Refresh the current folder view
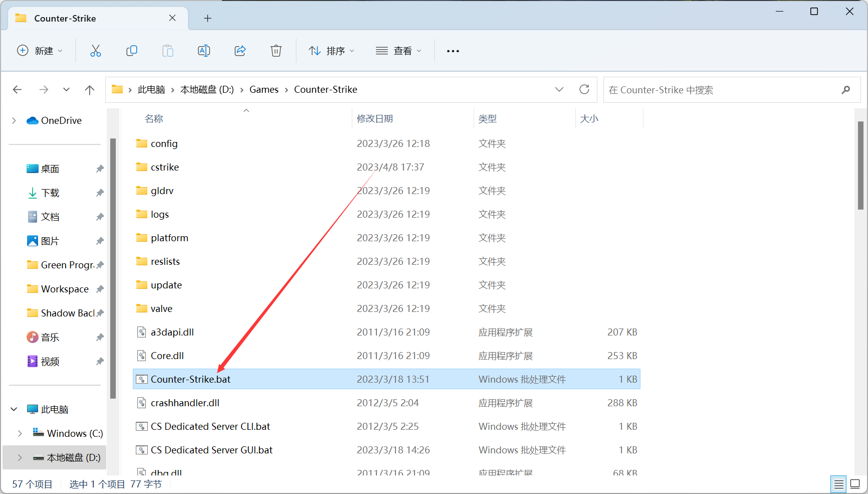868x494 pixels. (584, 90)
